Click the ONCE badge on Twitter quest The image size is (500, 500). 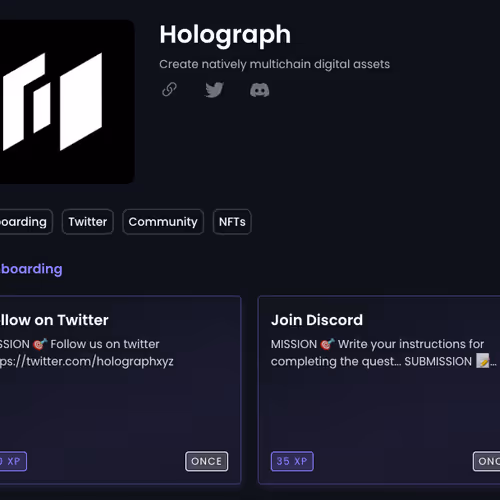point(207,461)
